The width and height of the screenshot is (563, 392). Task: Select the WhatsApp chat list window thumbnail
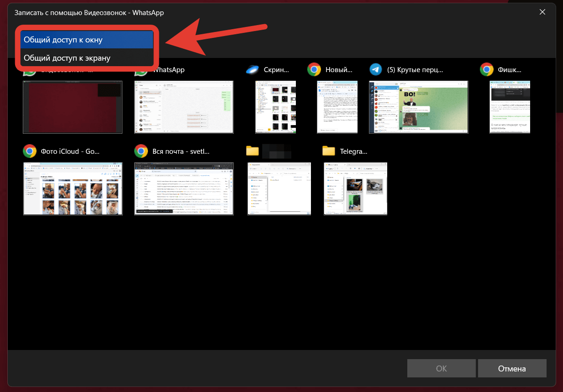tap(184, 107)
